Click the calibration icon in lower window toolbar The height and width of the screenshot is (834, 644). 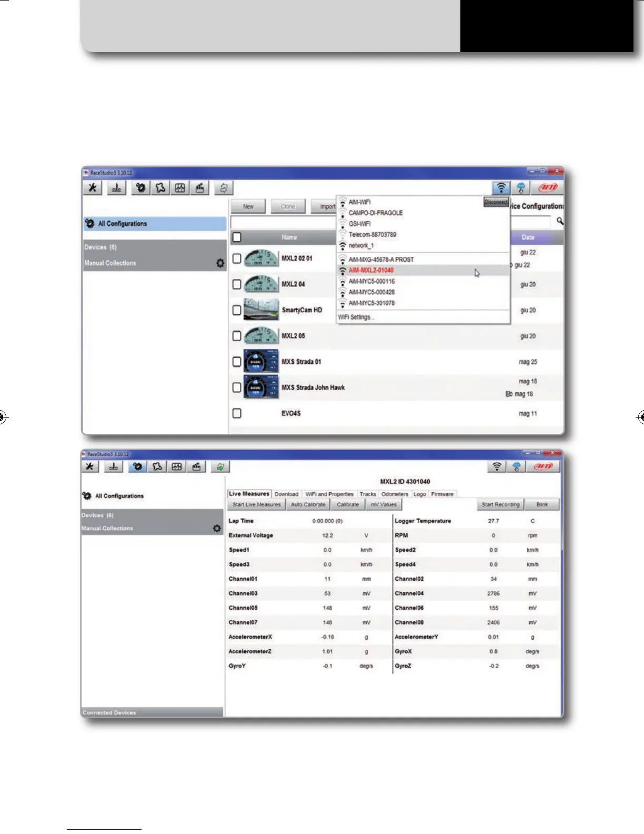pos(113,466)
